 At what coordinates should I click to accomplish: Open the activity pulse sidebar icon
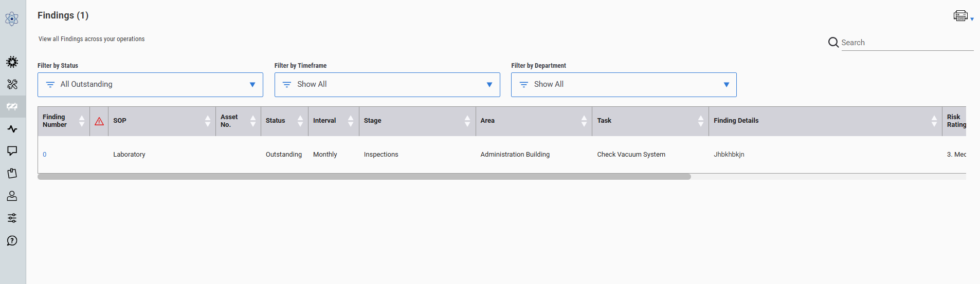[x=12, y=129]
